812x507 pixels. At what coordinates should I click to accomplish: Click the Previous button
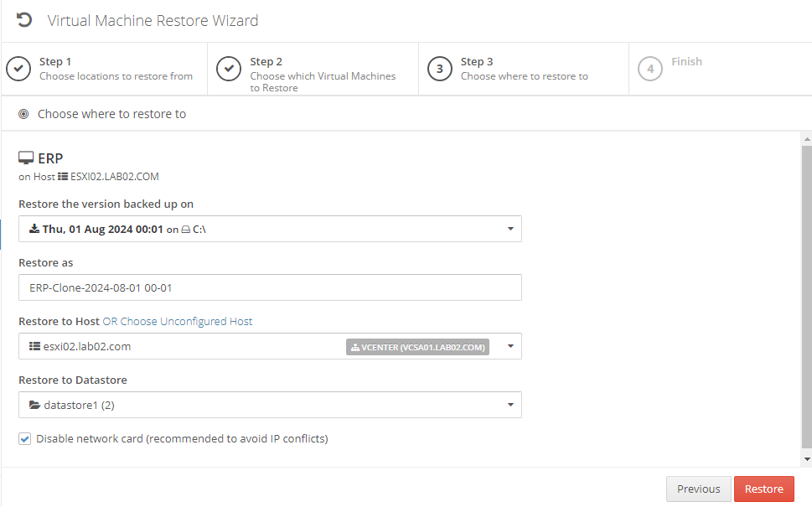point(699,489)
